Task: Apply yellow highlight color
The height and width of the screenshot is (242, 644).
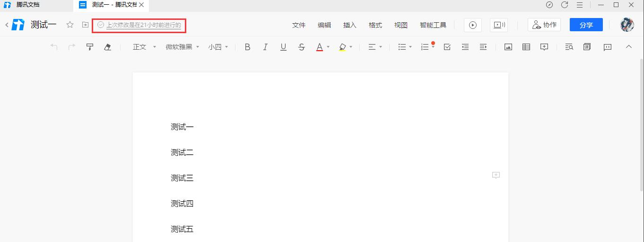Action: (342, 47)
